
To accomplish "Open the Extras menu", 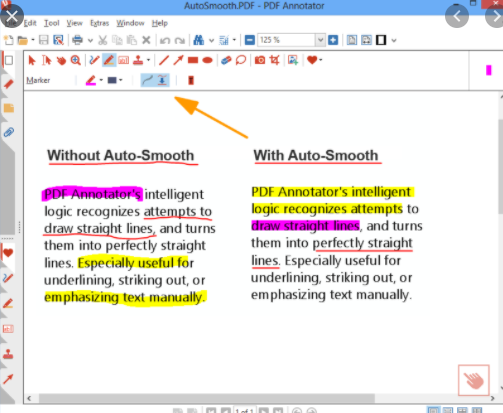I will [100, 23].
